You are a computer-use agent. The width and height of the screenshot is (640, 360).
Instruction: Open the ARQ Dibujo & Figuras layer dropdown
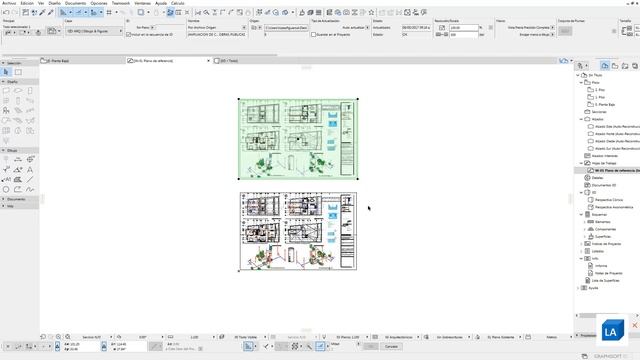pos(94,31)
